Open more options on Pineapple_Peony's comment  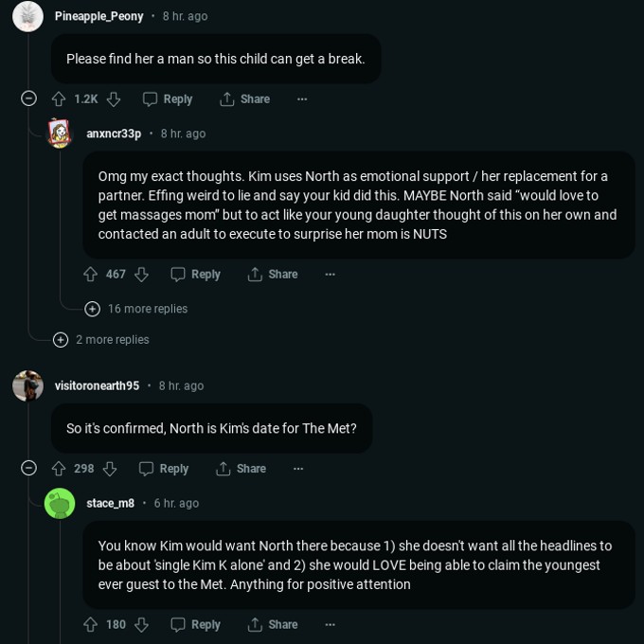pos(302,99)
